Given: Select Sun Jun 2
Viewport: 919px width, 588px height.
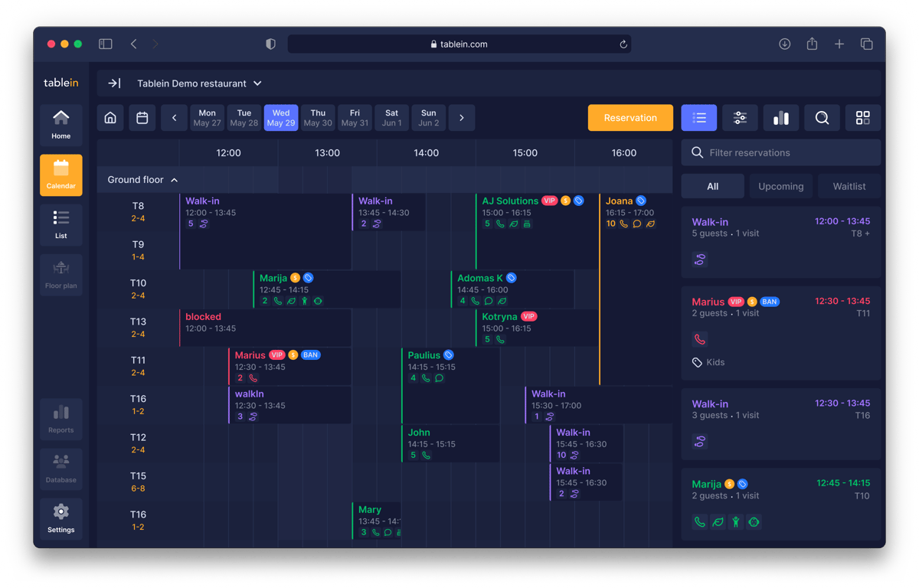Looking at the screenshot, I should 429,118.
